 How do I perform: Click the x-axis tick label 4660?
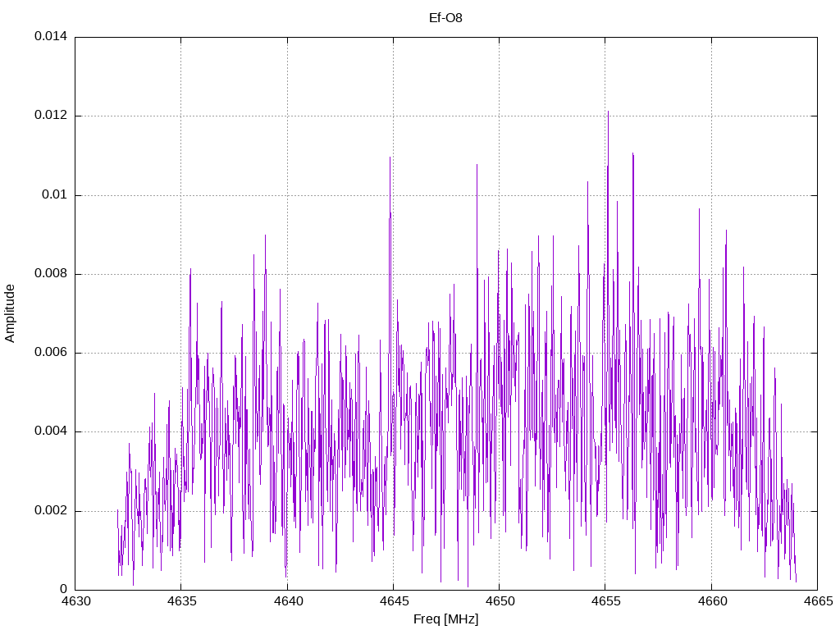coord(712,601)
